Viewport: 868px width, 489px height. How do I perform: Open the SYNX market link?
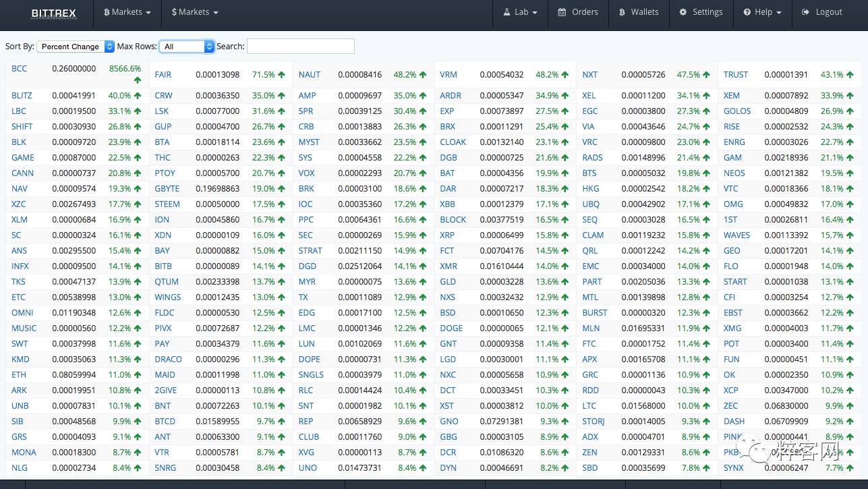pos(734,468)
